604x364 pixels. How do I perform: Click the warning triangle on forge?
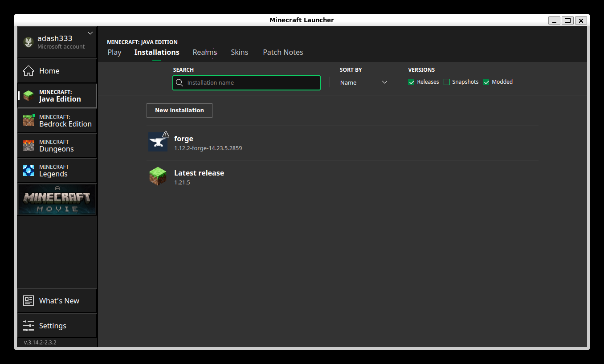click(166, 134)
